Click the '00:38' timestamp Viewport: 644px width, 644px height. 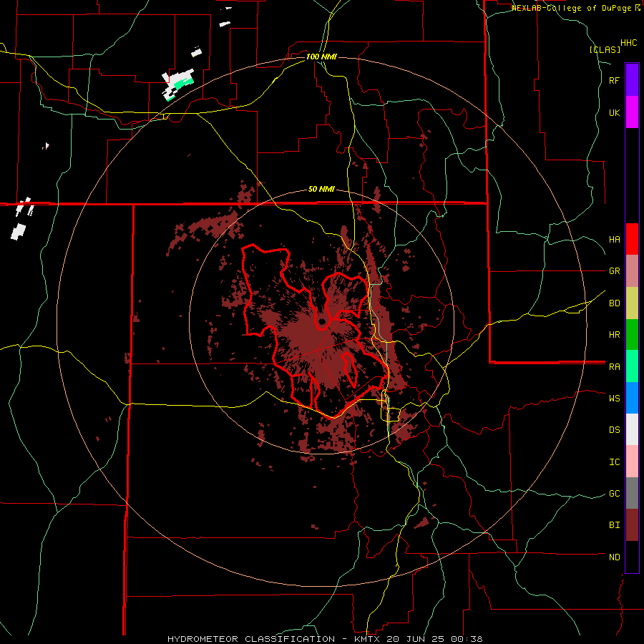tap(468, 639)
